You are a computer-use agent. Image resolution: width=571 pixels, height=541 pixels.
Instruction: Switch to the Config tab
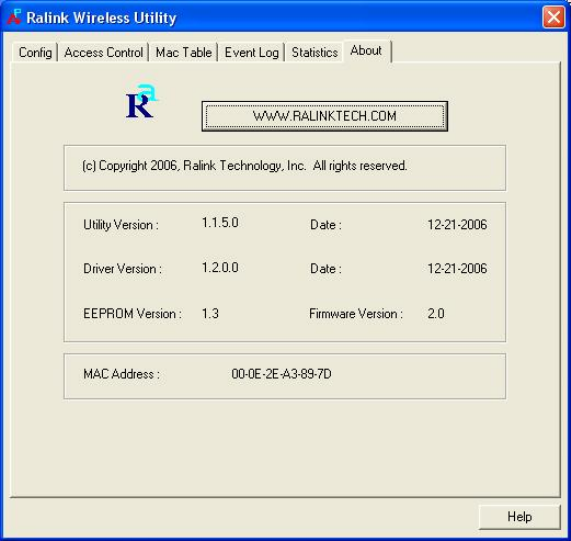(35, 52)
